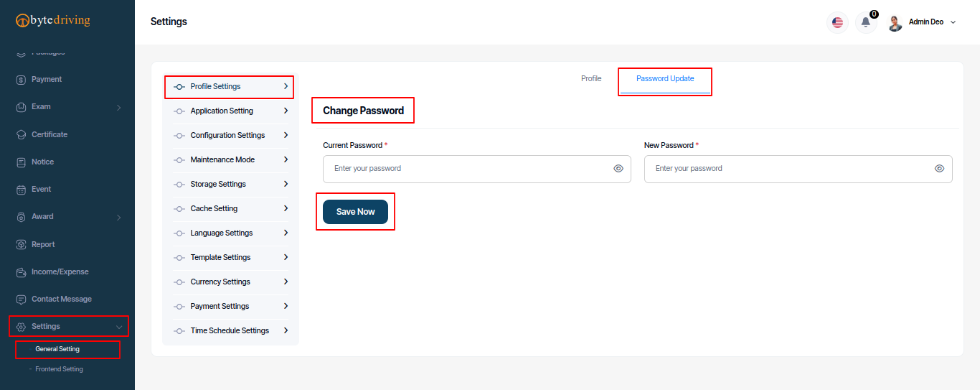Click the bytedriving logo
980x390 pixels.
(x=53, y=20)
